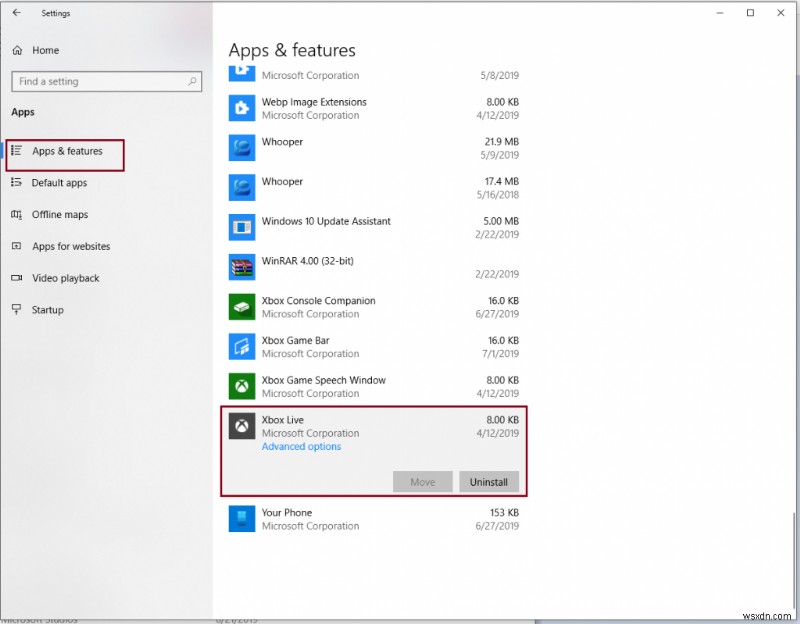The image size is (800, 624).
Task: Click the partially visible top app icon
Action: (242, 73)
